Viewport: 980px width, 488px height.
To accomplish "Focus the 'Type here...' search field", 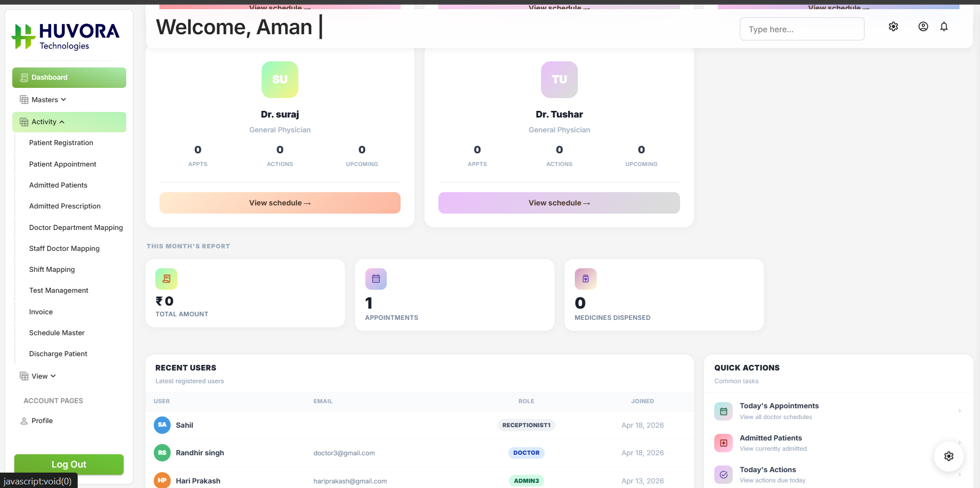I will pyautogui.click(x=802, y=29).
